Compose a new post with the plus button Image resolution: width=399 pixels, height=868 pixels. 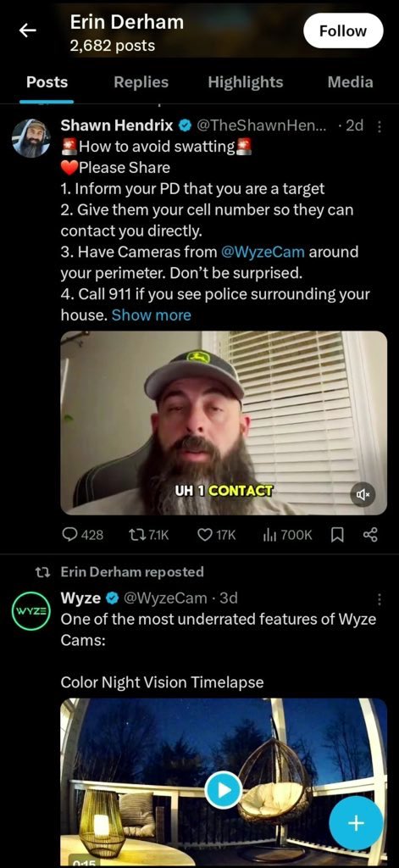(356, 824)
